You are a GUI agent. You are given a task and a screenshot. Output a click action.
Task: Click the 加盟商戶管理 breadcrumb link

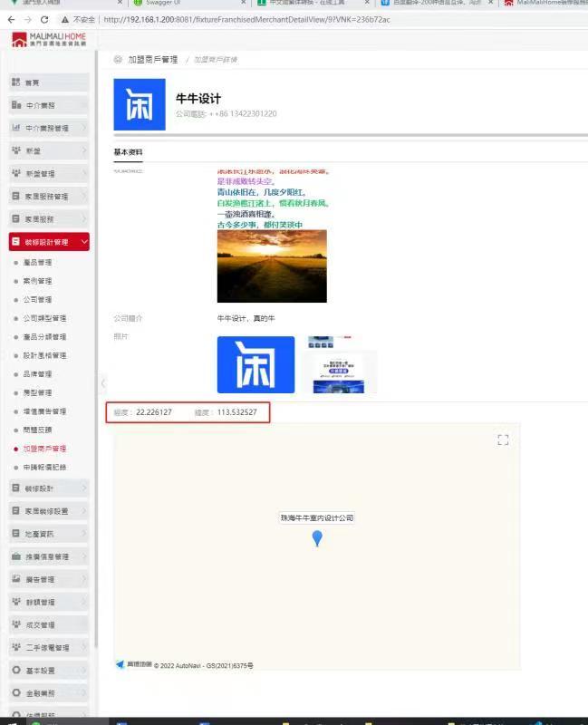[x=152, y=59]
